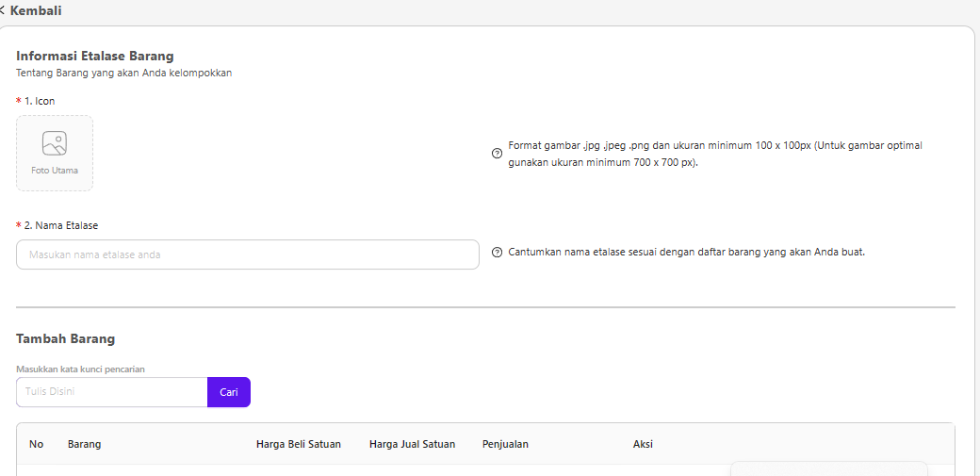Image resolution: width=980 pixels, height=476 pixels.
Task: Click the Informasi Etalase Barang heading
Action: [x=95, y=56]
